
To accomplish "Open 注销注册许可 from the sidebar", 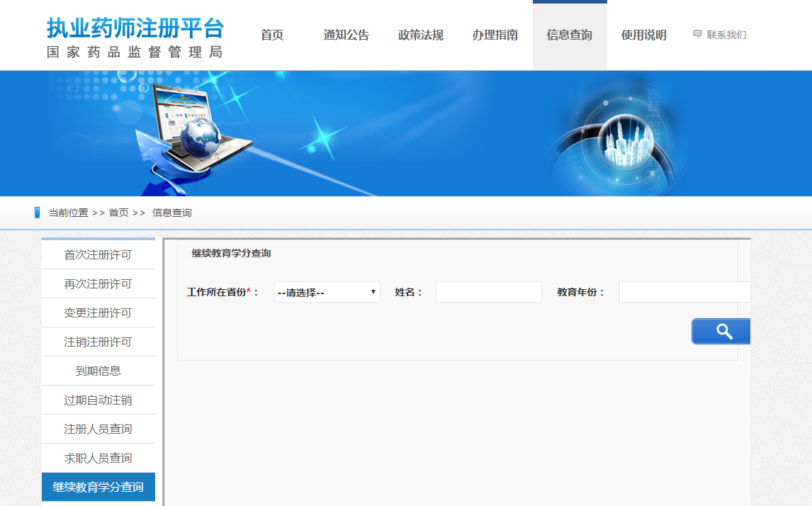I will [98, 342].
